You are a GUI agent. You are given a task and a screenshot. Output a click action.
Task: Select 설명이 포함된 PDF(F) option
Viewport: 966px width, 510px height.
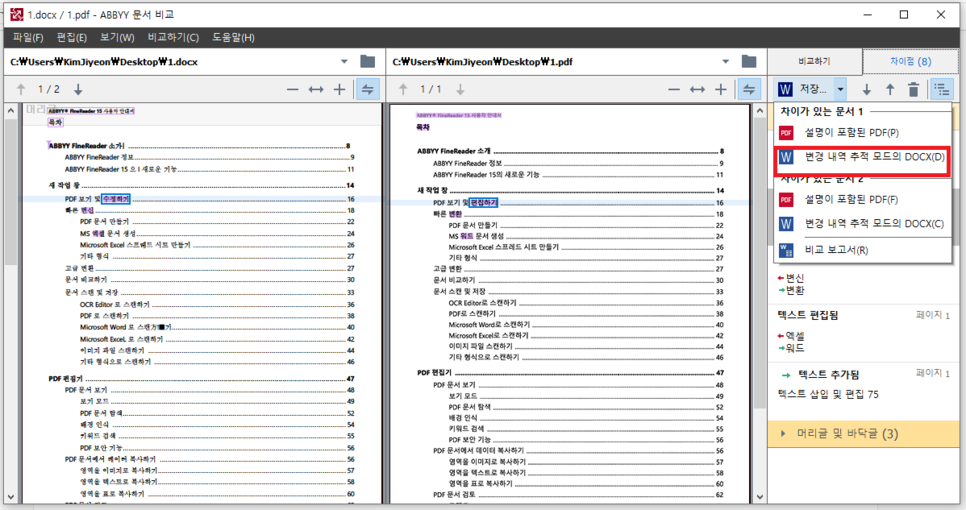(x=861, y=200)
